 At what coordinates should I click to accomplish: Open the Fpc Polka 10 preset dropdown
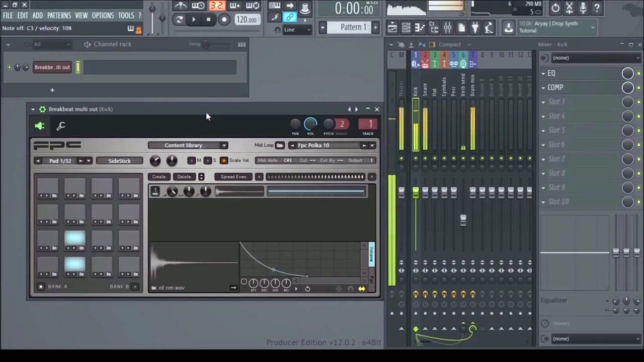coord(372,145)
